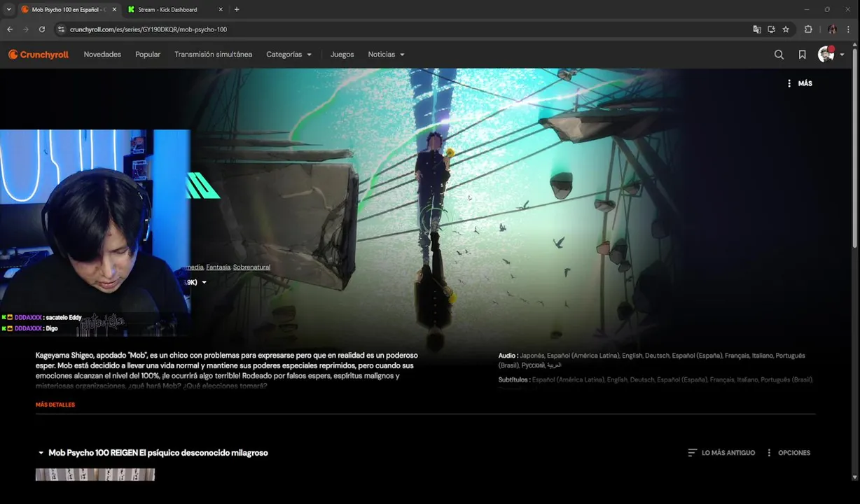Go forward in browser history
This screenshot has width=860, height=504.
point(26,29)
